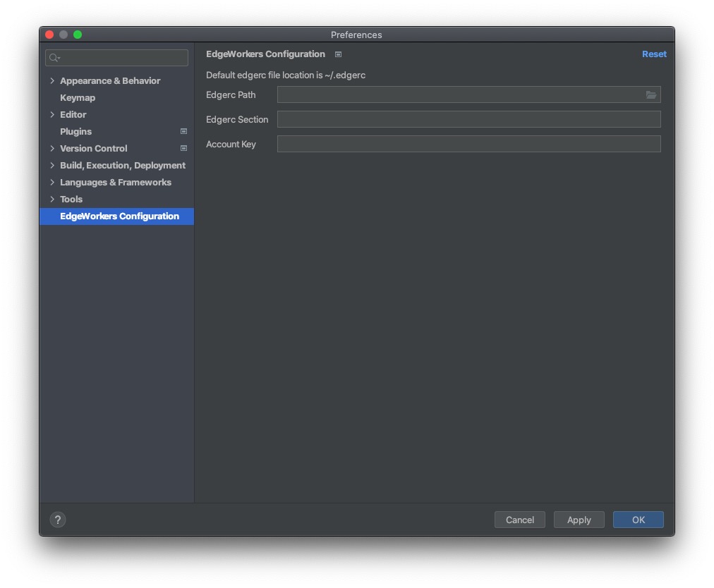The width and height of the screenshot is (714, 588).
Task: Expand Build, Execution, Deployment section
Action: [52, 165]
